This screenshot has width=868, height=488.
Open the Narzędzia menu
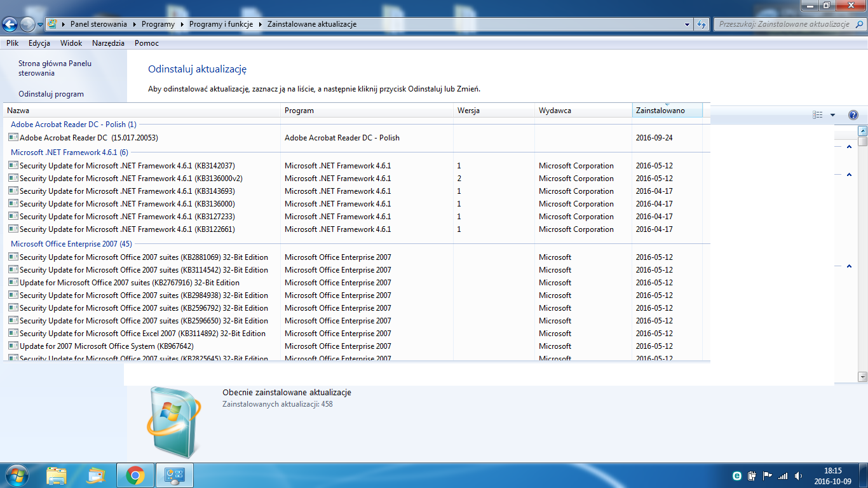tap(108, 43)
